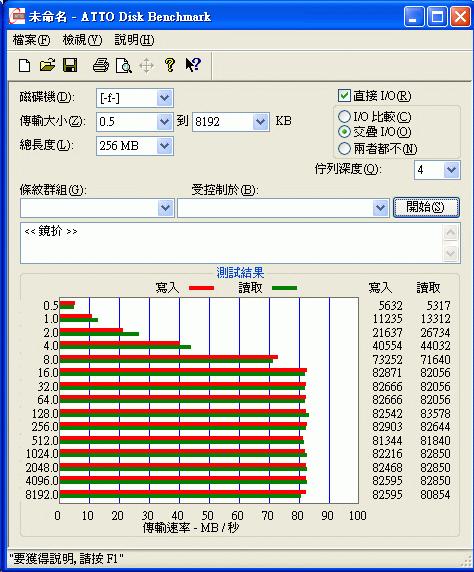Viewport: 474px width, 572px height.
Task: Click the Print Preview toolbar icon
Action: (124, 66)
